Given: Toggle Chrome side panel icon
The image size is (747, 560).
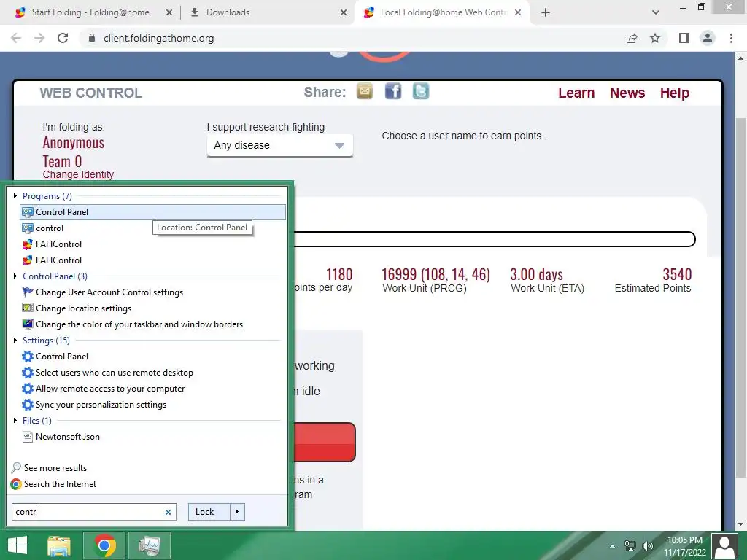Looking at the screenshot, I should click(684, 38).
